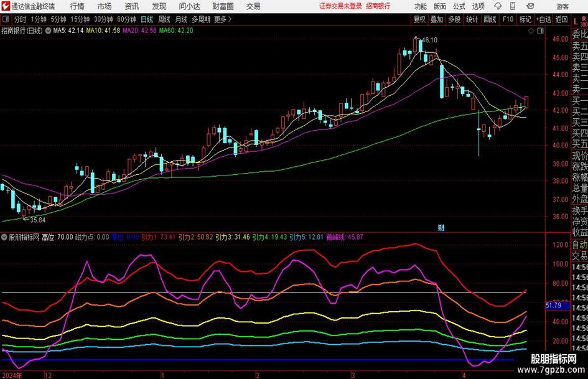
Task: Open the 交易 menu
Action: tap(253, 6)
